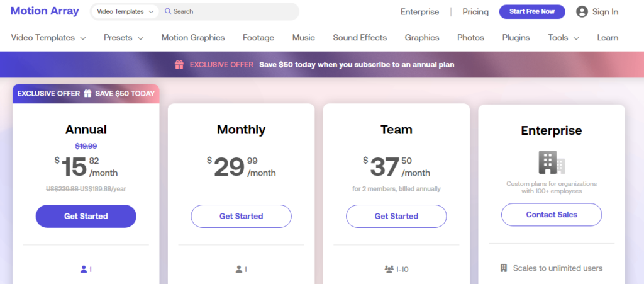Open the Motion Graphics section
644x284 pixels.
pos(193,38)
